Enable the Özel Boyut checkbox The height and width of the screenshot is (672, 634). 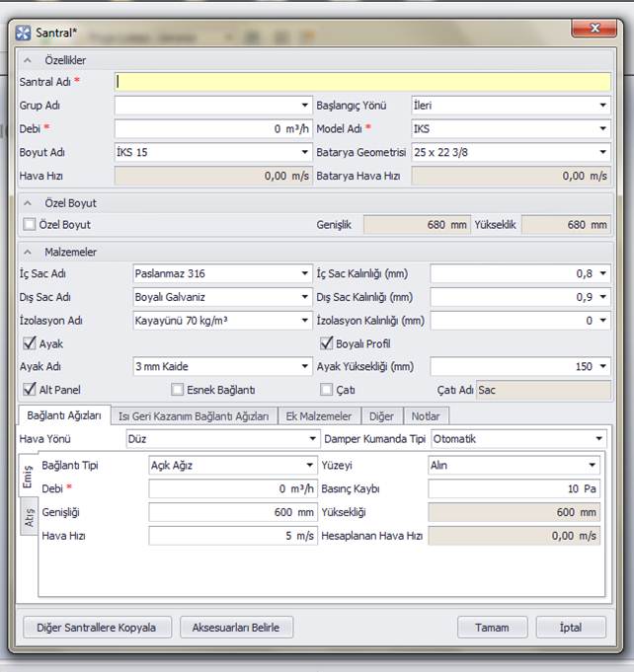[30, 225]
